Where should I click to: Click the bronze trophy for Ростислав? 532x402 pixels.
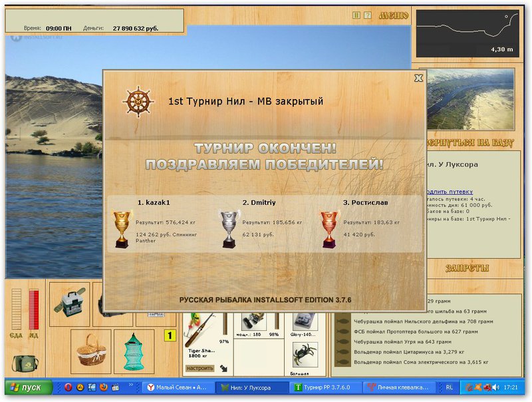329,230
